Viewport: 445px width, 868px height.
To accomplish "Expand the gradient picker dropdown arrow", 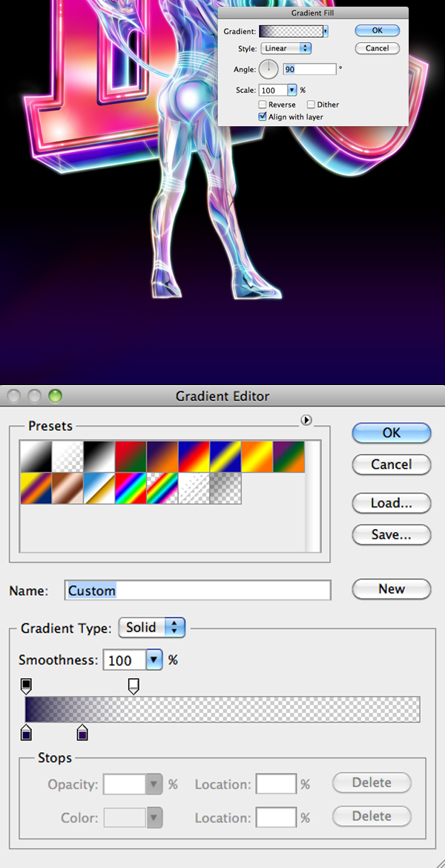I will [x=326, y=32].
